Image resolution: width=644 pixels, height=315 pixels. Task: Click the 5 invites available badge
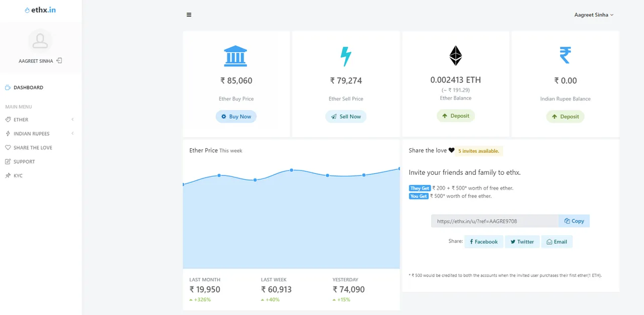[478, 151]
